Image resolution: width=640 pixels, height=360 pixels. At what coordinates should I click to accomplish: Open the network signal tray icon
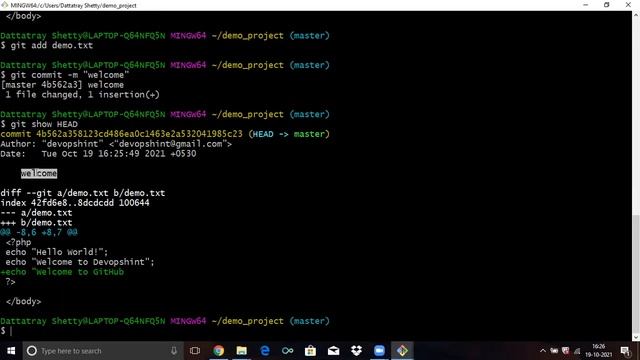point(577,351)
